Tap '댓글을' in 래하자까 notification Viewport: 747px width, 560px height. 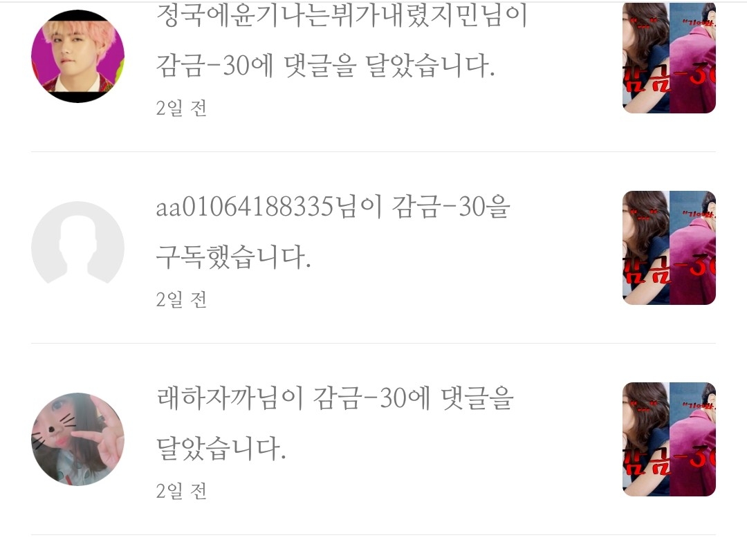[x=477, y=399]
